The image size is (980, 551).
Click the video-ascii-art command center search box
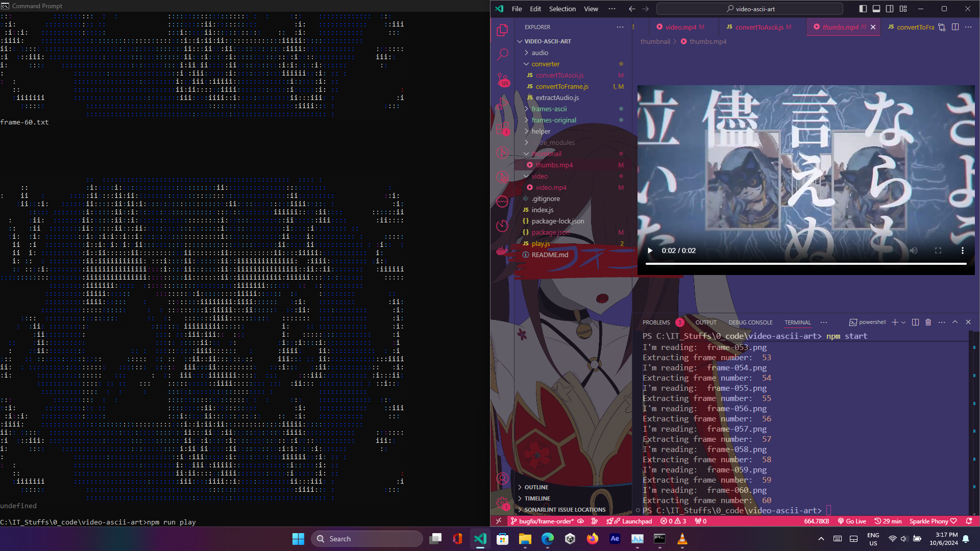tap(749, 9)
